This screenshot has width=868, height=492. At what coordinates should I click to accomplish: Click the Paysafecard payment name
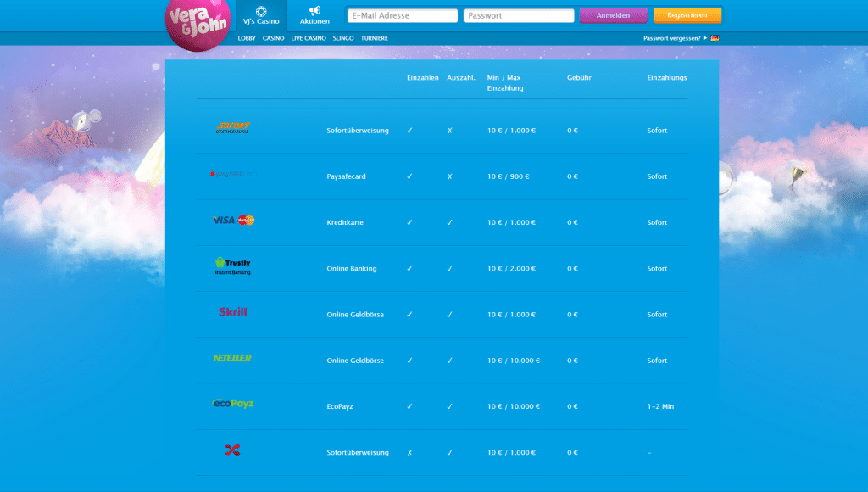point(346,176)
